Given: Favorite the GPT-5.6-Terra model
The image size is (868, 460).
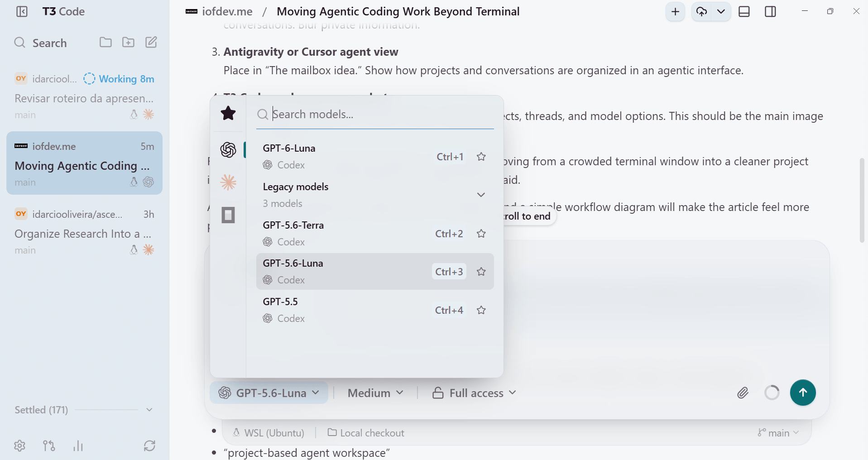Looking at the screenshot, I should (481, 234).
